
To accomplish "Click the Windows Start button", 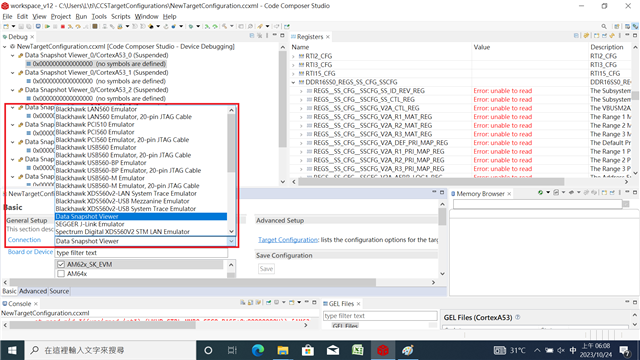I will tap(12, 350).
